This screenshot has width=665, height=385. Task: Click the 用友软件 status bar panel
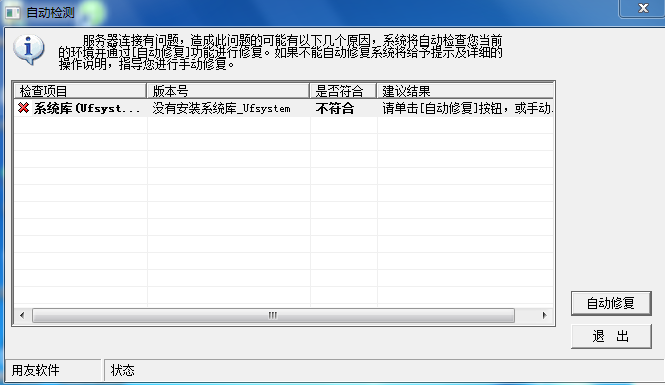[x=53, y=370]
